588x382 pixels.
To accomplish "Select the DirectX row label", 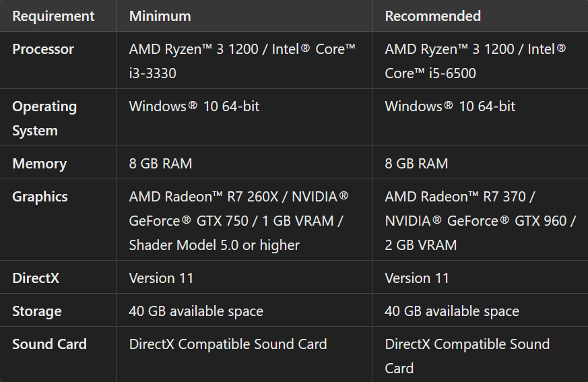I will click(36, 278).
